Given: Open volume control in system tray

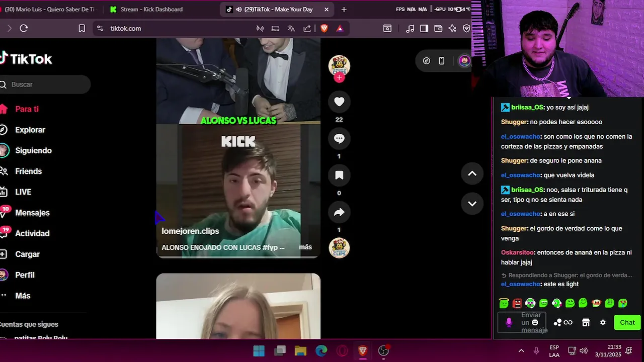Looking at the screenshot, I should 584,350.
